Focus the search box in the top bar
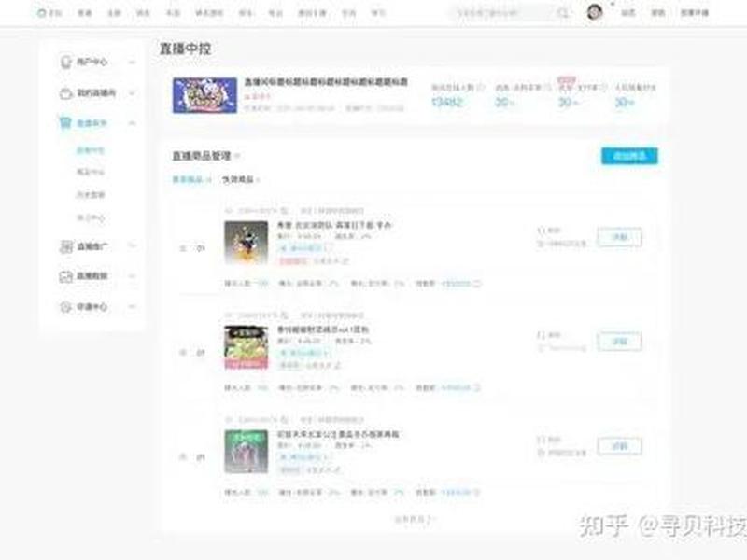 tap(511, 13)
